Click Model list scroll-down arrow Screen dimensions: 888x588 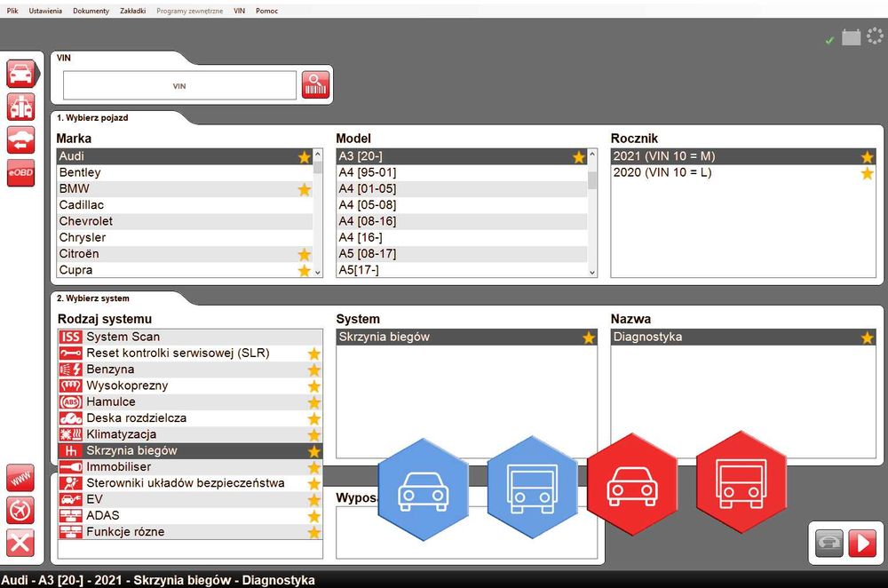point(592,273)
